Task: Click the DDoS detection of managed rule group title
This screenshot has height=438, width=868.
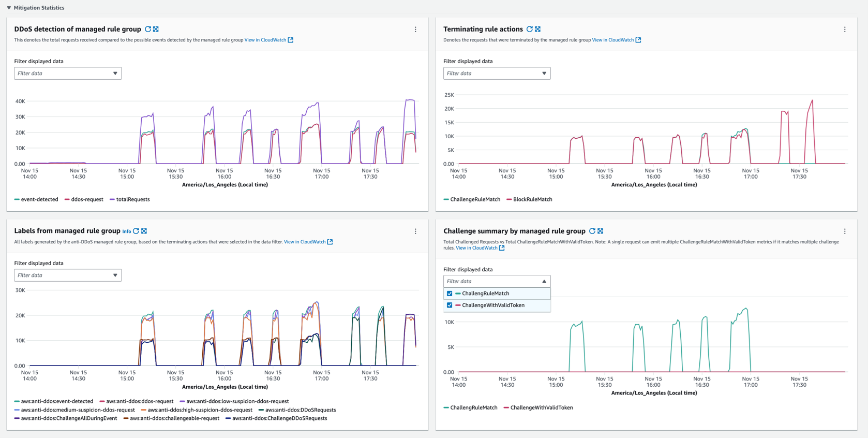Action: pos(78,29)
